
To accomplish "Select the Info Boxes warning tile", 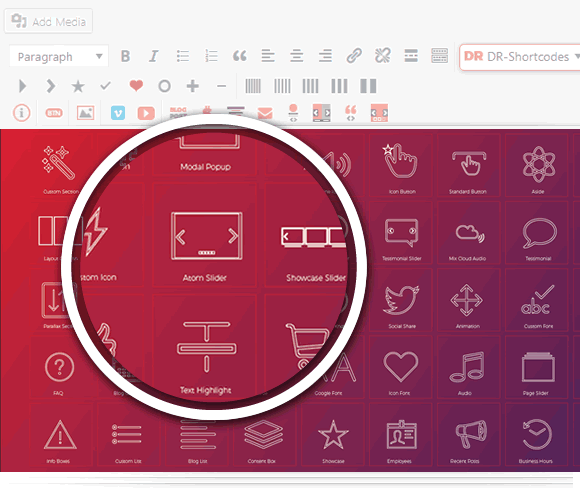I will click(60, 435).
